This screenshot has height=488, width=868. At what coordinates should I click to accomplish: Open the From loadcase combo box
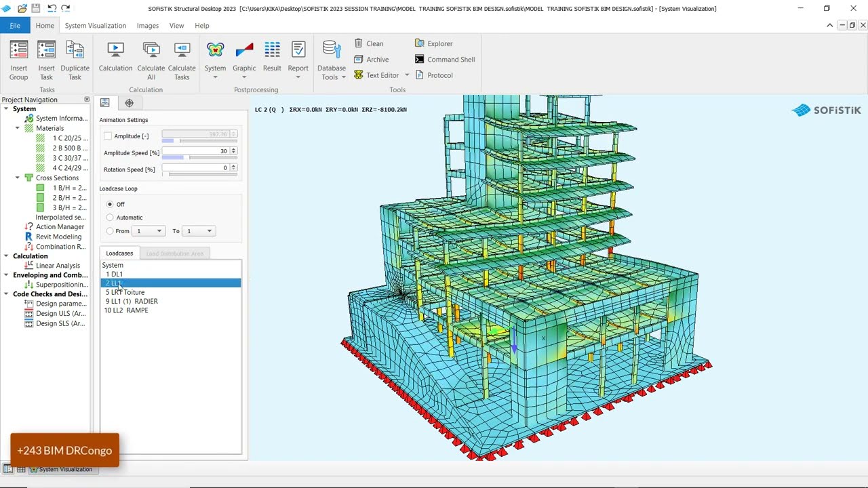(x=149, y=231)
